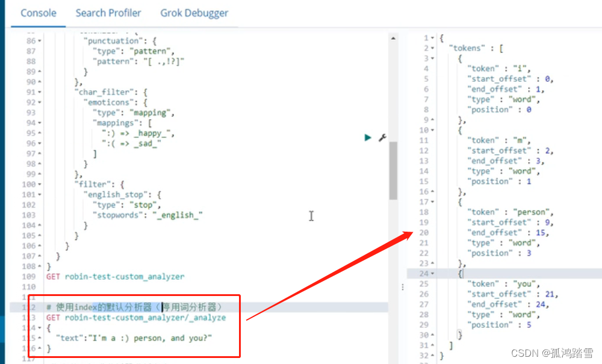
Task: Click the response "token" : "i" line
Action: pos(498,69)
